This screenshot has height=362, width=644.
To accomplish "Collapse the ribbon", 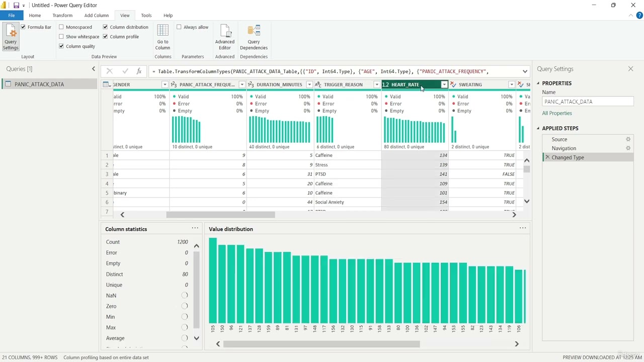I will [631, 16].
